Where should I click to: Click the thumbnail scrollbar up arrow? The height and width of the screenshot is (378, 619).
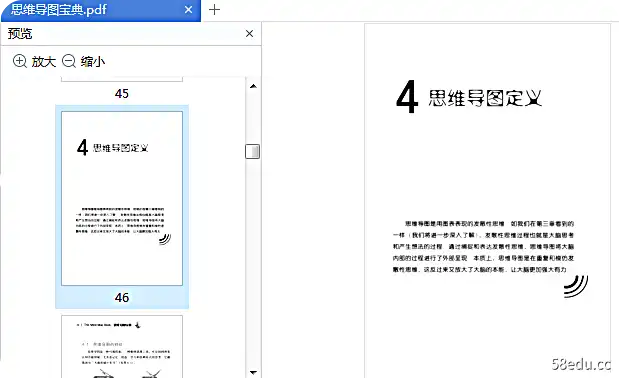[x=253, y=86]
